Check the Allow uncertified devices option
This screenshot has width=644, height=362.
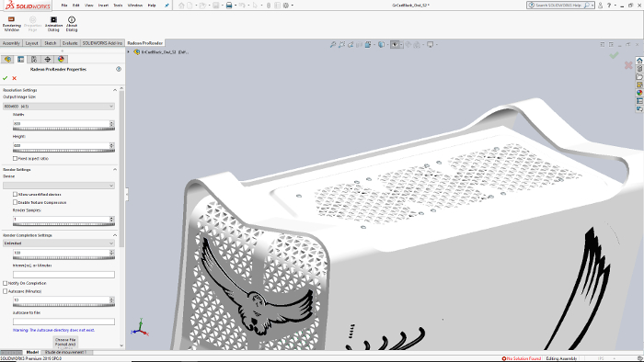(16, 195)
